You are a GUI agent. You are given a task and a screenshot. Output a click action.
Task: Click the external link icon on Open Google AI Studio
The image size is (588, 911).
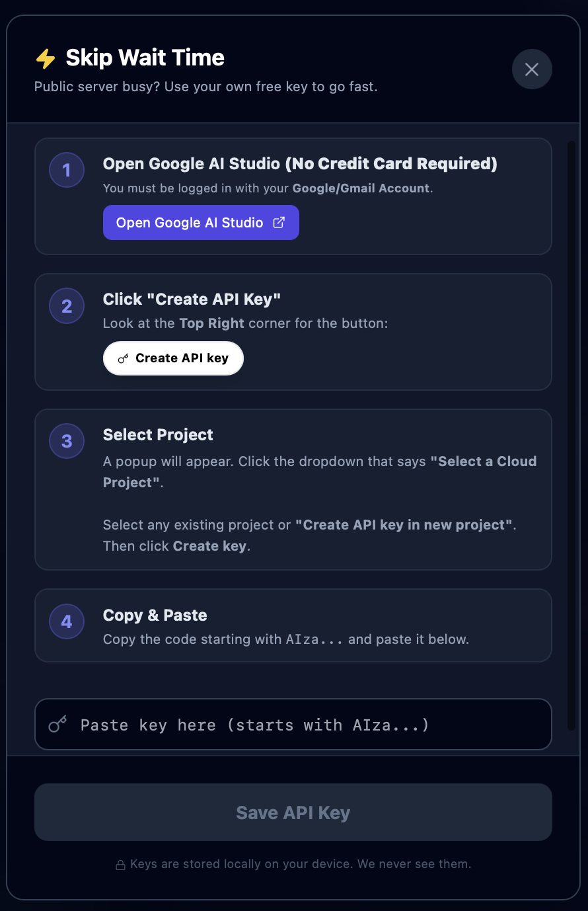coord(279,222)
